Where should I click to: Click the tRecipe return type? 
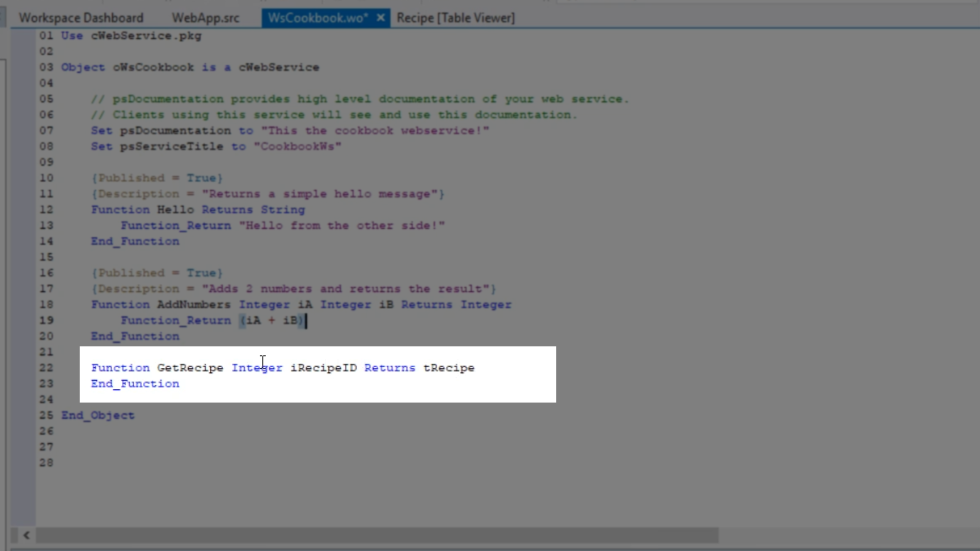click(x=449, y=368)
